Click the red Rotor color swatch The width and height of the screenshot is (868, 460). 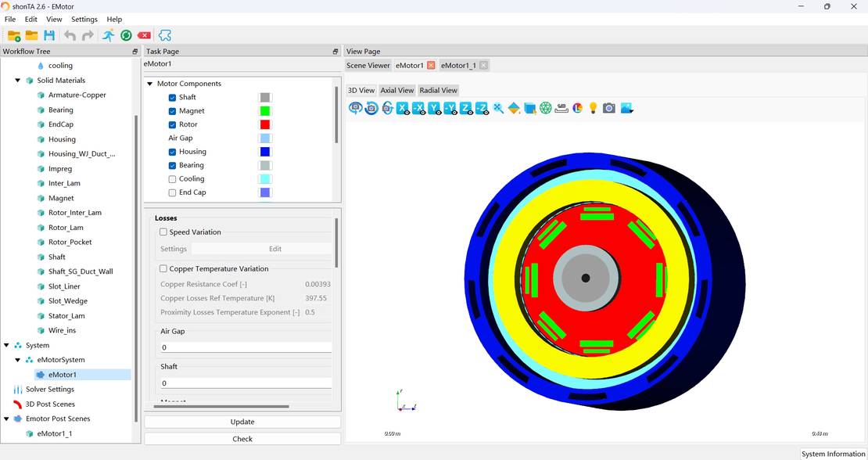[x=265, y=124]
